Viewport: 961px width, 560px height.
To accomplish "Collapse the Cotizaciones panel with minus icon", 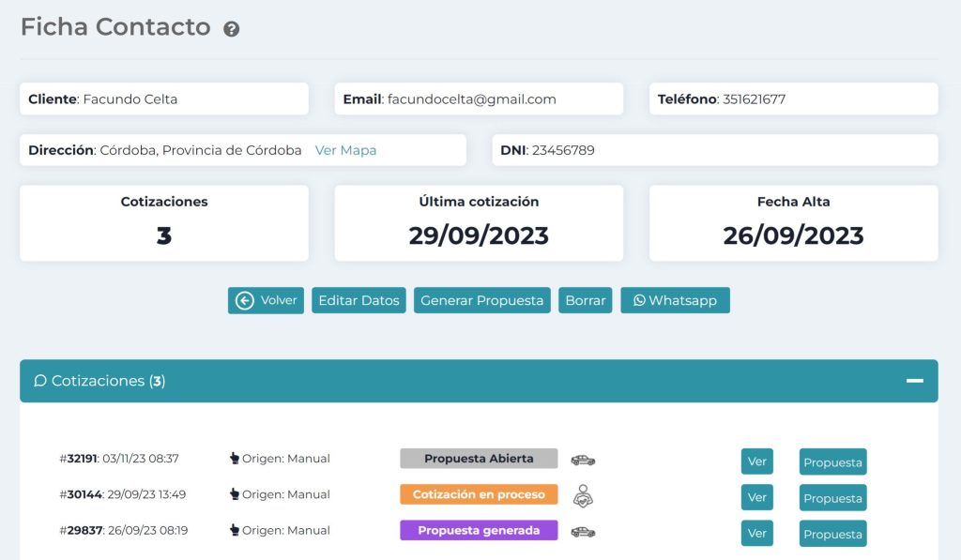I will [x=914, y=381].
